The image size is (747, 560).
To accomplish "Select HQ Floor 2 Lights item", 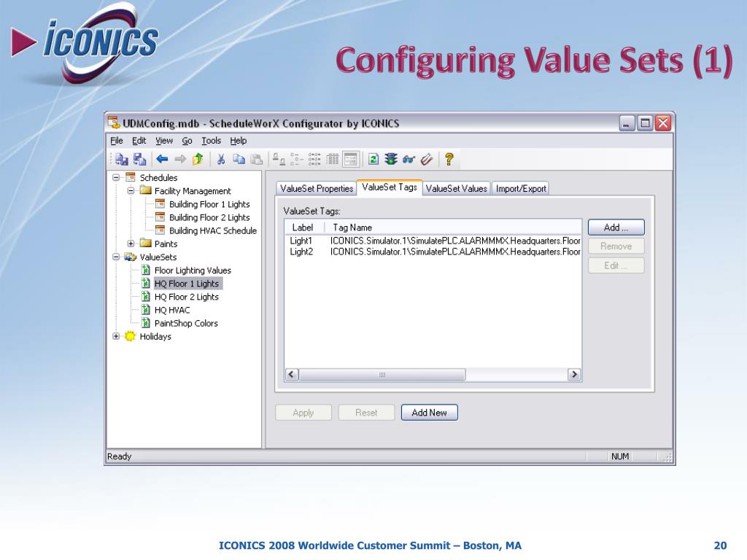I will click(x=186, y=297).
